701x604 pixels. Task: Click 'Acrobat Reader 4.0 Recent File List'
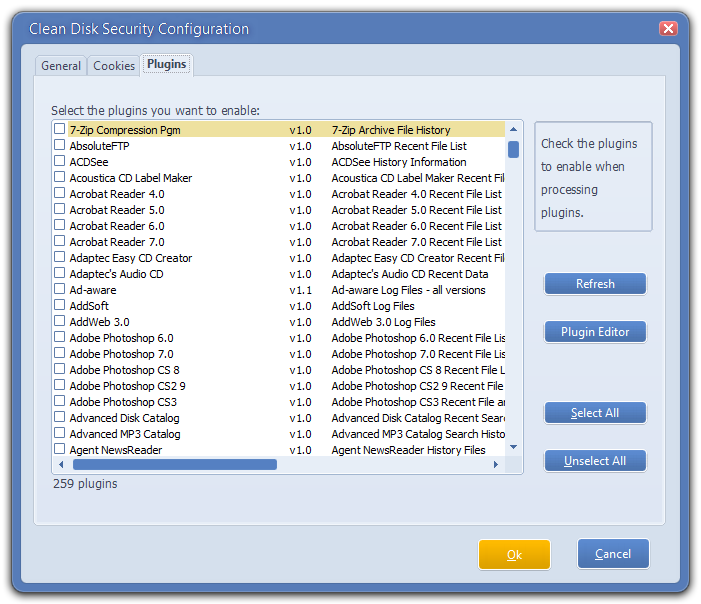pyautogui.click(x=417, y=194)
